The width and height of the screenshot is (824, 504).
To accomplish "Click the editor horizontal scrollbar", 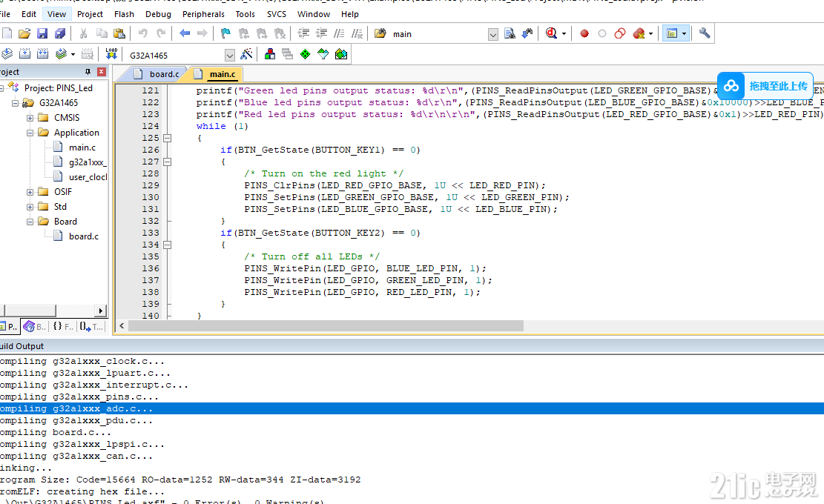I will (x=326, y=326).
